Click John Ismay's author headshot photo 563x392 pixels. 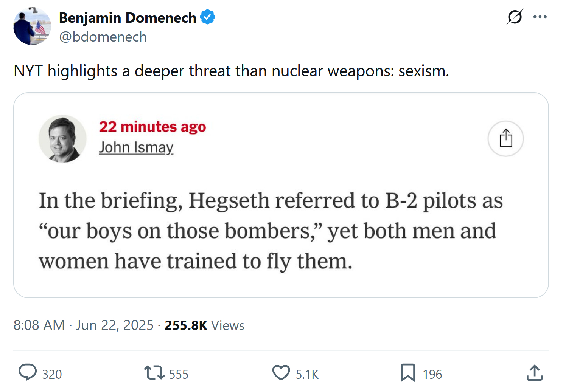(x=62, y=139)
